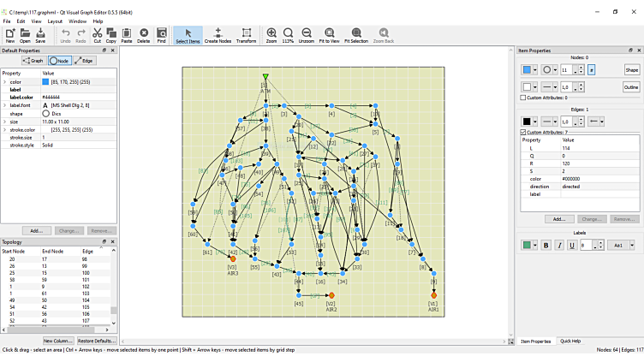Image resolution: width=644 pixels, height=362 pixels.
Task: Click the Fit to View icon
Action: tap(329, 35)
